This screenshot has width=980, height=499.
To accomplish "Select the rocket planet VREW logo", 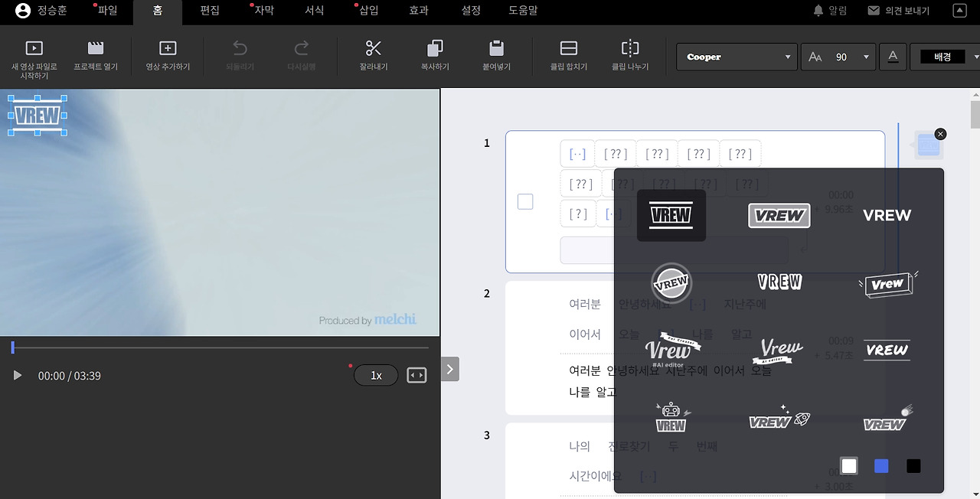I will (779, 419).
